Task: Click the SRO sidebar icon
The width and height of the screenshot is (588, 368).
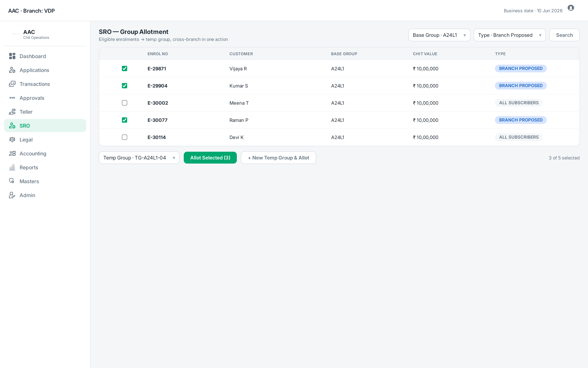Action: point(12,126)
